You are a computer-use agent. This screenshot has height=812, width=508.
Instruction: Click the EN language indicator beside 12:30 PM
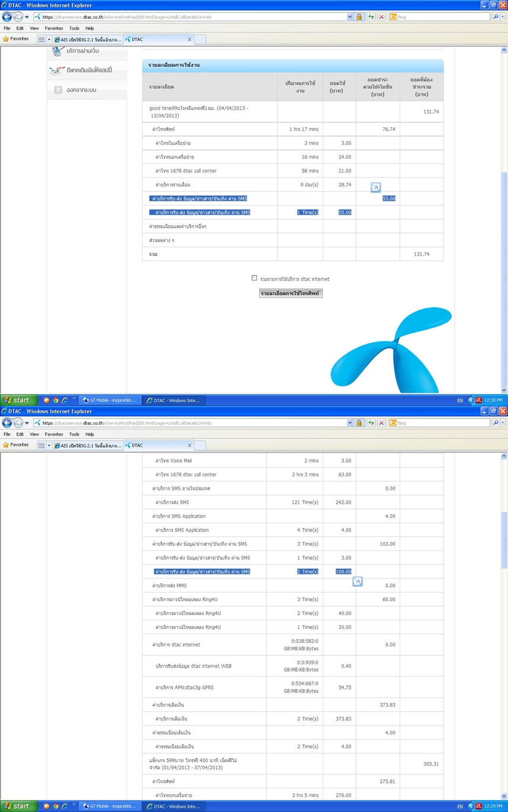point(460,400)
